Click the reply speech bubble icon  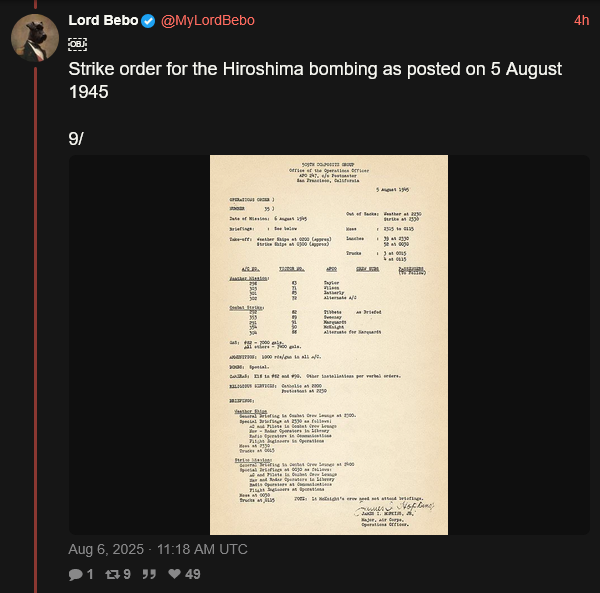75,574
